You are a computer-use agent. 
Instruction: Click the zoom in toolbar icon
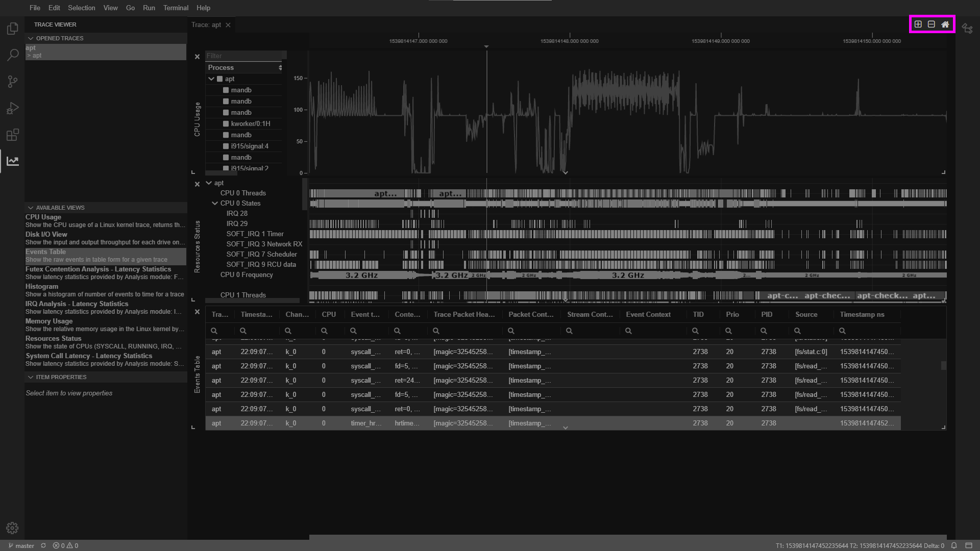coord(918,24)
